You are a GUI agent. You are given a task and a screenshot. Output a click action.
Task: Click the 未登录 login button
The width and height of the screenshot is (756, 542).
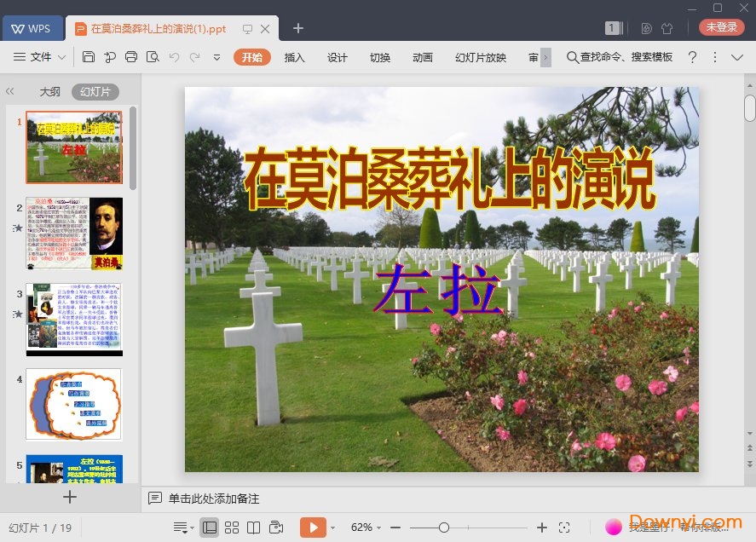click(x=721, y=27)
